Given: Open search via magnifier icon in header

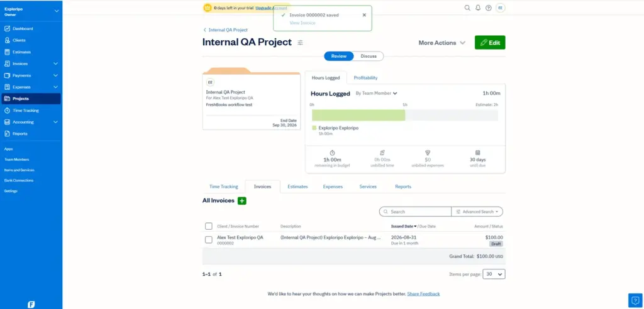Looking at the screenshot, I should point(467,8).
